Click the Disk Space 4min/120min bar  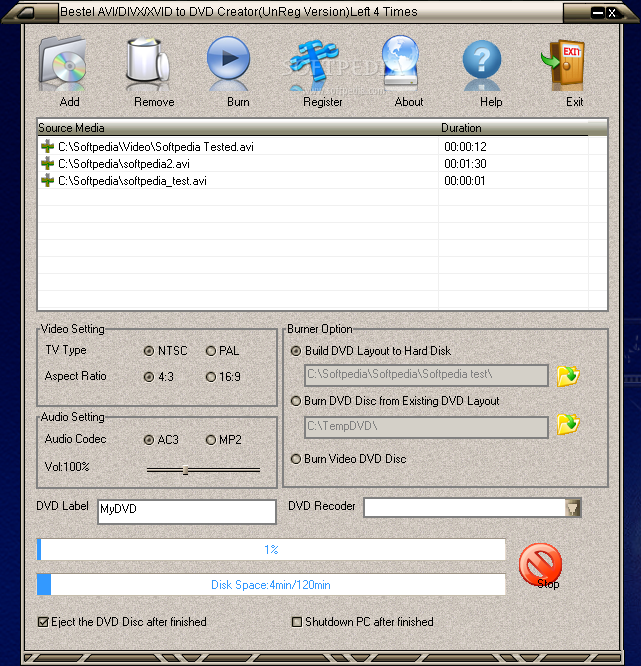(x=271, y=584)
